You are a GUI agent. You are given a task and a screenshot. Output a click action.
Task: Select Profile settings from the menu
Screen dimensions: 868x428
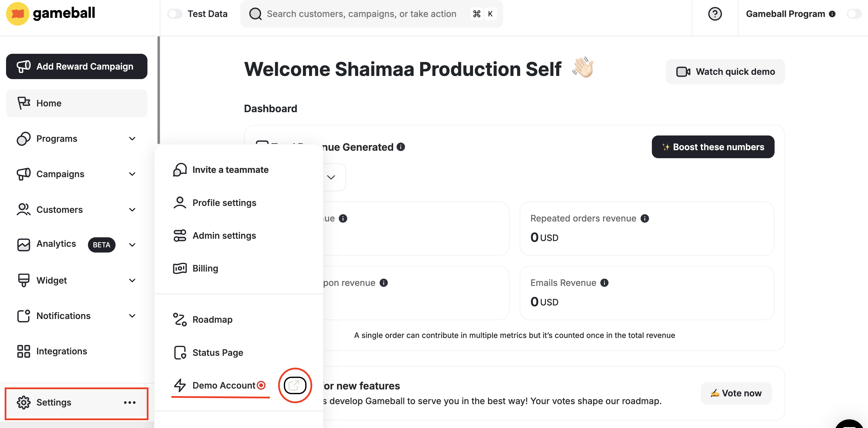[224, 203]
